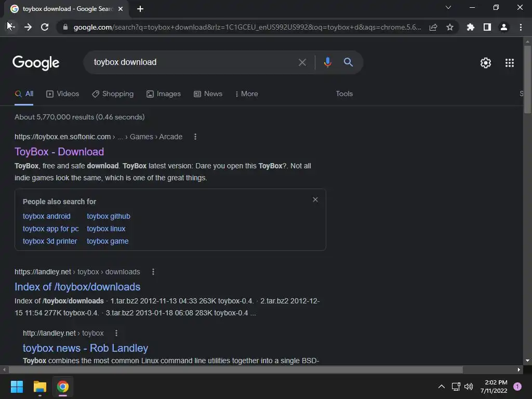Screen dimensions: 532x399
Task: Open the clock showing 2:02 PM
Action: click(494, 387)
